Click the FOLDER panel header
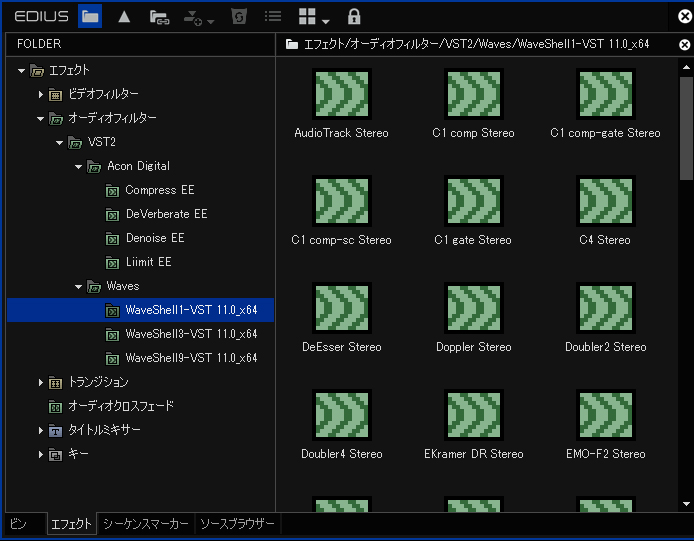This screenshot has width=694, height=541. pos(140,44)
